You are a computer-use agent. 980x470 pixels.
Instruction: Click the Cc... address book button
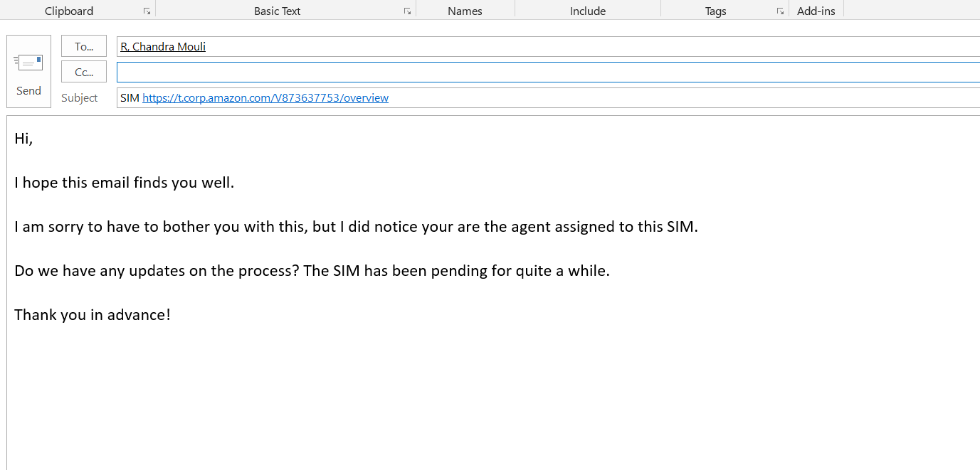point(84,72)
